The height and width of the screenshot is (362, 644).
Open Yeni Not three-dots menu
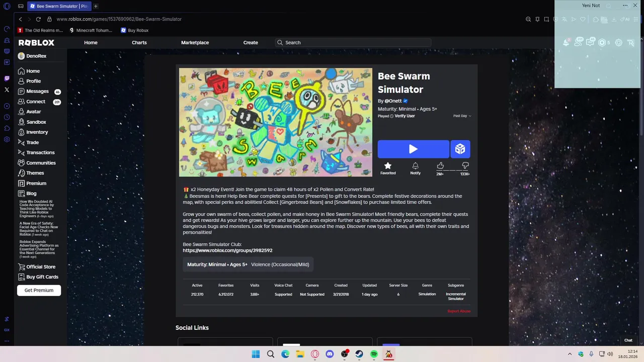pos(625,5)
